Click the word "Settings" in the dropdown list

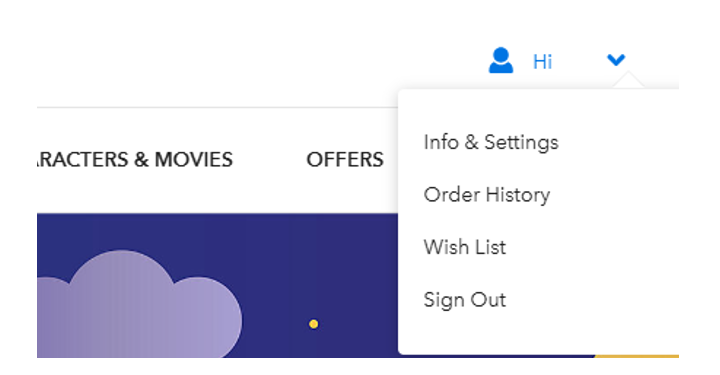pyautogui.click(x=522, y=142)
